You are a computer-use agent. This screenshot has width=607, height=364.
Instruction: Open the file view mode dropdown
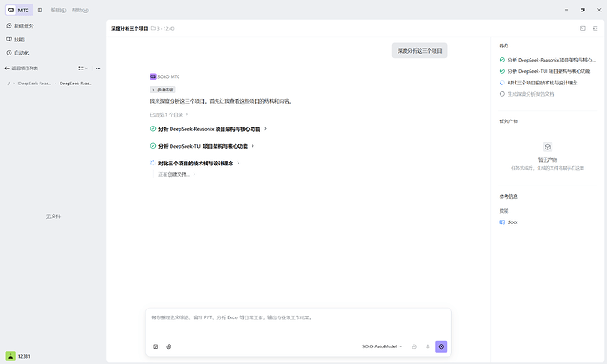pyautogui.click(x=83, y=68)
